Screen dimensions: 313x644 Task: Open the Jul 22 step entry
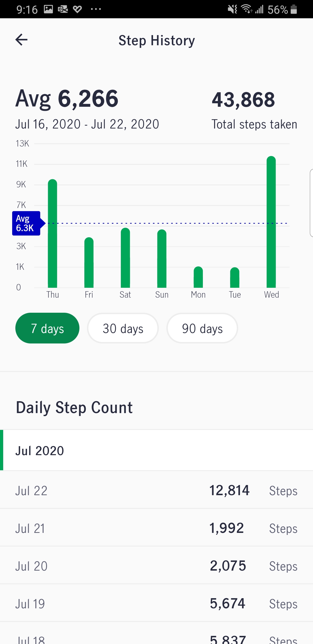point(156,490)
